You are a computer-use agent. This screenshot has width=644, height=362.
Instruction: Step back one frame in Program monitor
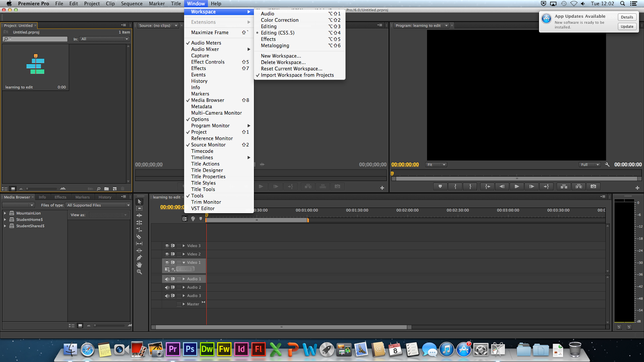tap(502, 187)
